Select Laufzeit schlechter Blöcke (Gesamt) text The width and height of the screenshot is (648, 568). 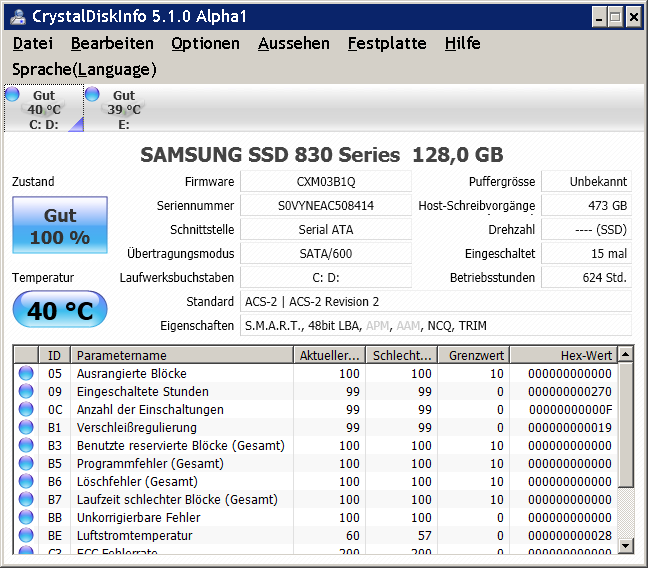coord(177,499)
